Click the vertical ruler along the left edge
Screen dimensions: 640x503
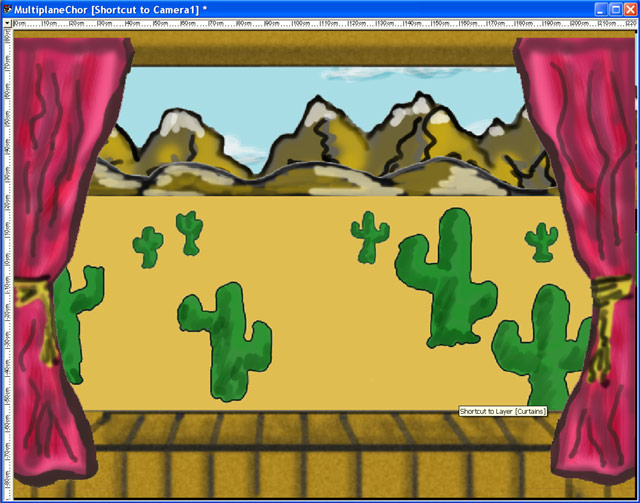coord(6,250)
